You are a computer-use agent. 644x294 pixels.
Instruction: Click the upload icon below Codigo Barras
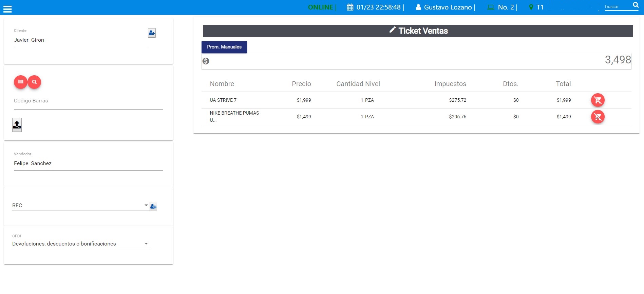click(17, 125)
